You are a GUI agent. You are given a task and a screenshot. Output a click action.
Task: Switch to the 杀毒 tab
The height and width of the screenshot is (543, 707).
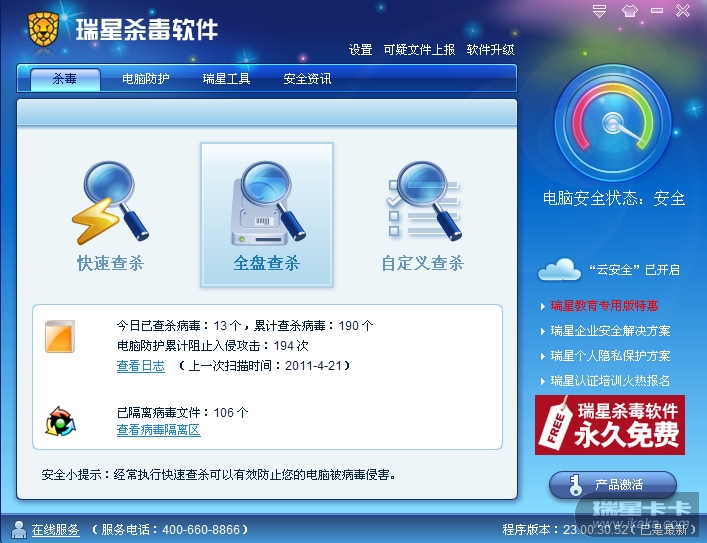tap(65, 79)
